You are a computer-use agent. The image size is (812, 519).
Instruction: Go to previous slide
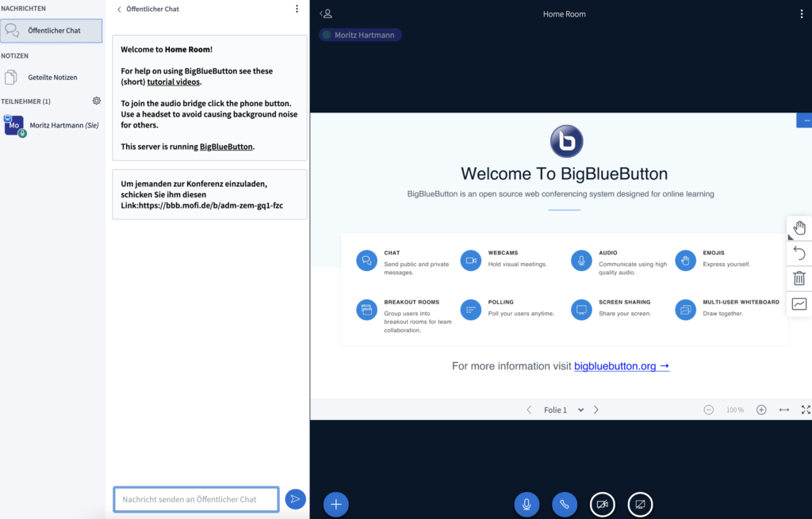(x=529, y=410)
